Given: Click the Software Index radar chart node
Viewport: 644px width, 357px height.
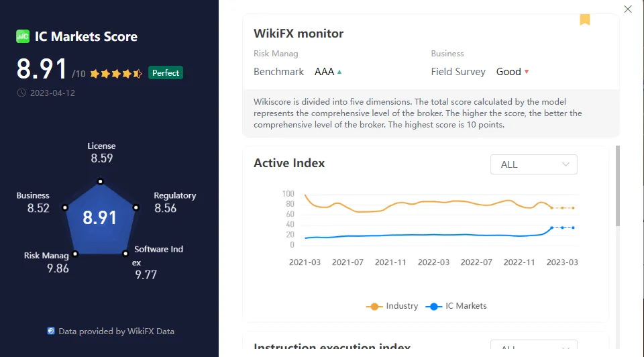Looking at the screenshot, I should pyautogui.click(x=125, y=254).
